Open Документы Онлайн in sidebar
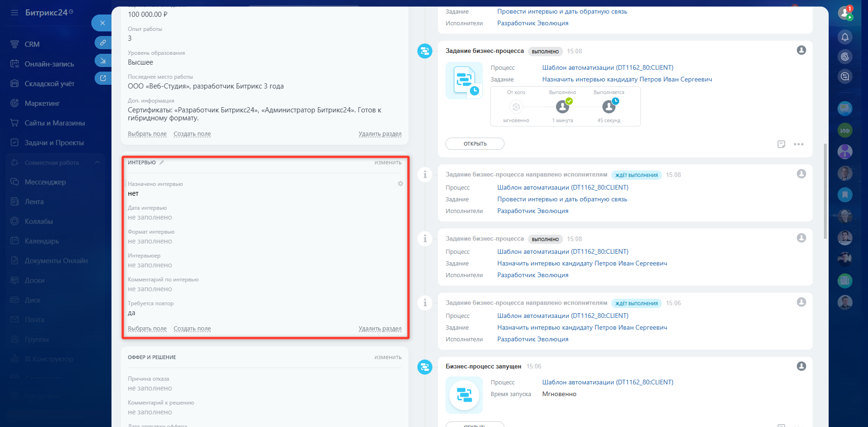Image resolution: width=868 pixels, height=427 pixels. coord(56,261)
